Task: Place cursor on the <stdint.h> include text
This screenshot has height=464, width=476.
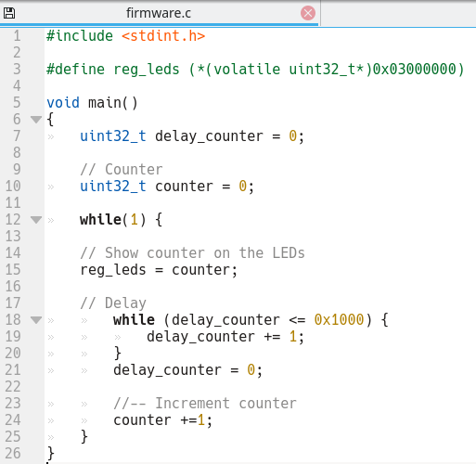Action: [163, 36]
